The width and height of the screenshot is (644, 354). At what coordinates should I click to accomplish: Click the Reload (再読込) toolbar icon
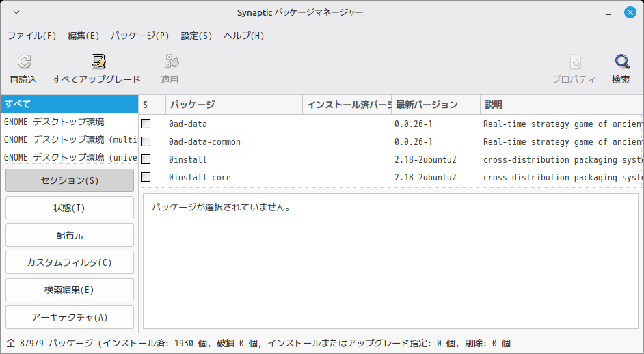coord(23,63)
